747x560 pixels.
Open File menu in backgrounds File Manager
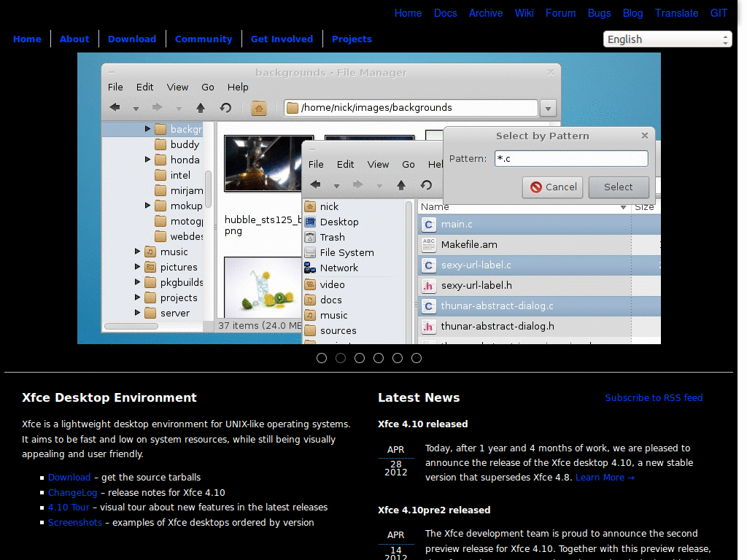point(115,87)
